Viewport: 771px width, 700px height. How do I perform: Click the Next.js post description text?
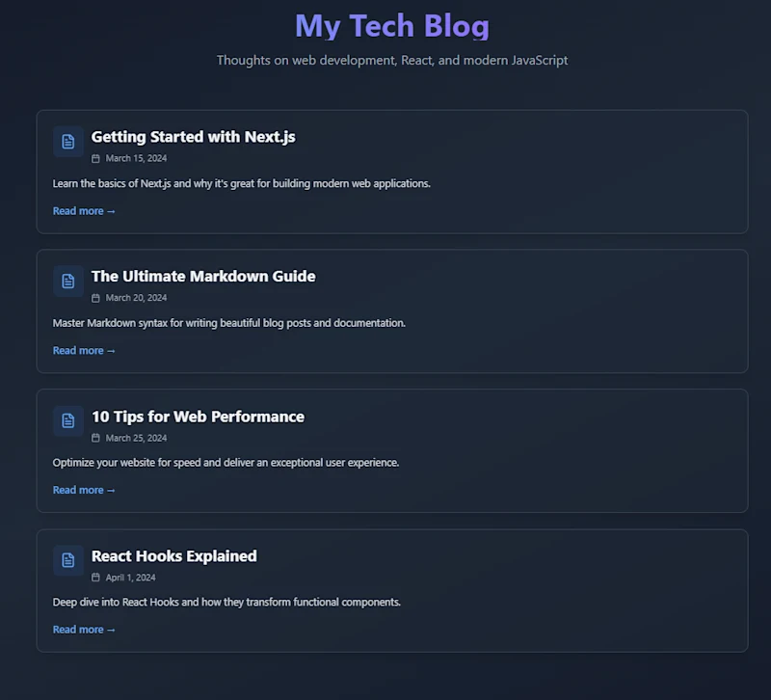coord(242,183)
